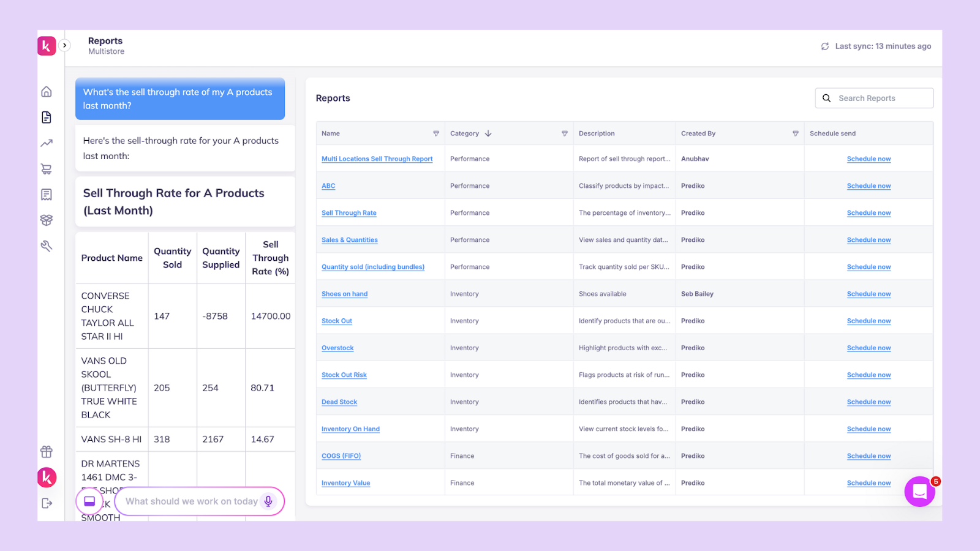Open the Overstock report
This screenshot has height=551, width=980.
(x=337, y=348)
